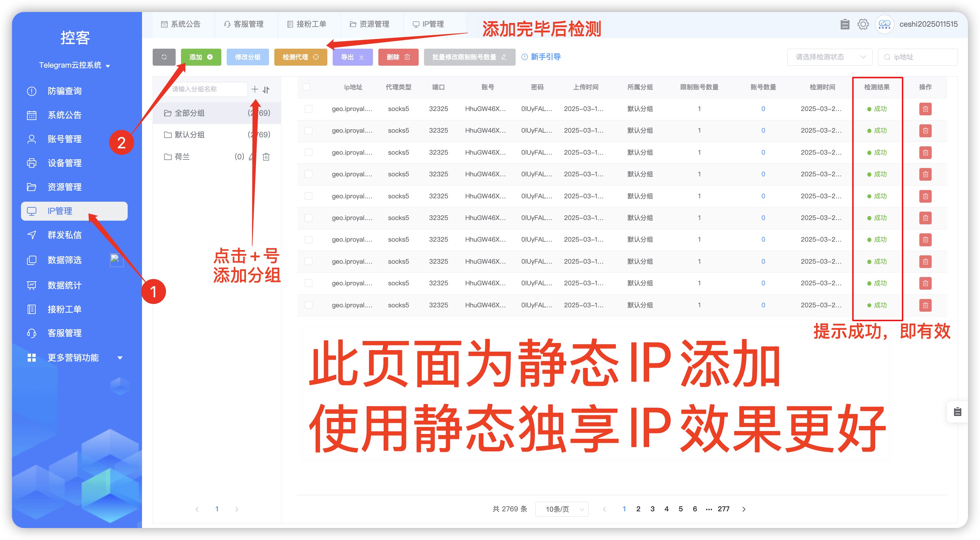Click the green 添加 button
980x540 pixels.
201,57
